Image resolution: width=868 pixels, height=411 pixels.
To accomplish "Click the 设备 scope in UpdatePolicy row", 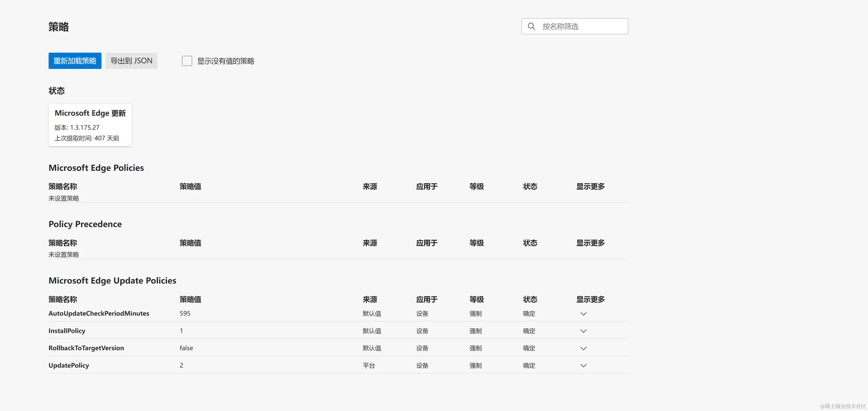I will click(422, 366).
